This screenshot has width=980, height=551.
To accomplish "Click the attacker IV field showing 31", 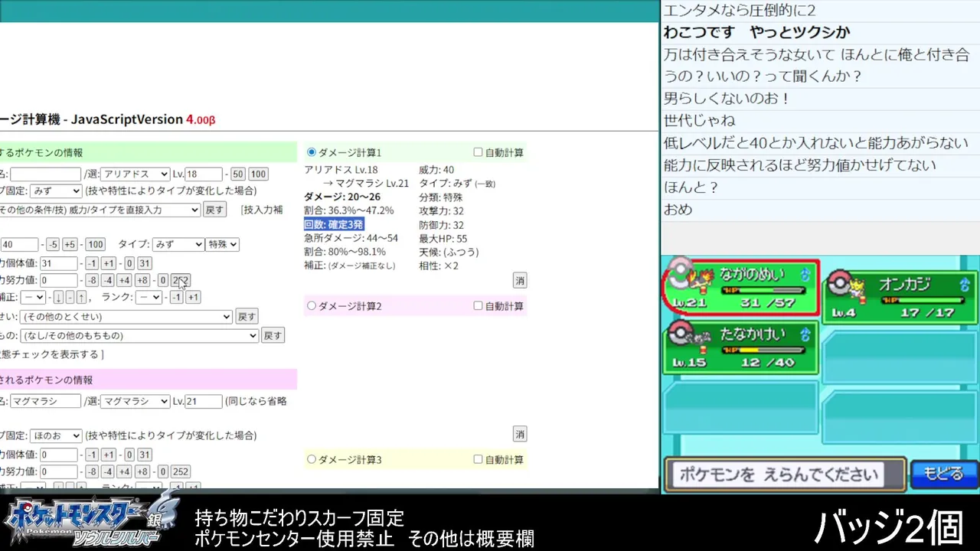I will (58, 263).
